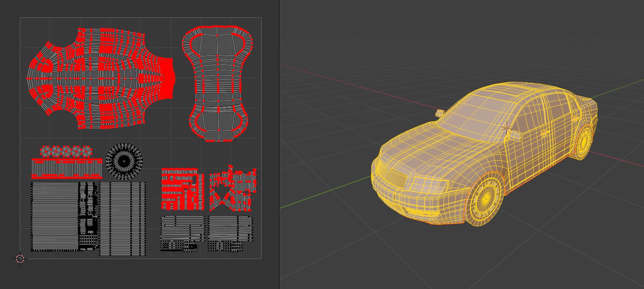Click the near-side door mirror on the car
The image size is (644, 289).
click(515, 136)
